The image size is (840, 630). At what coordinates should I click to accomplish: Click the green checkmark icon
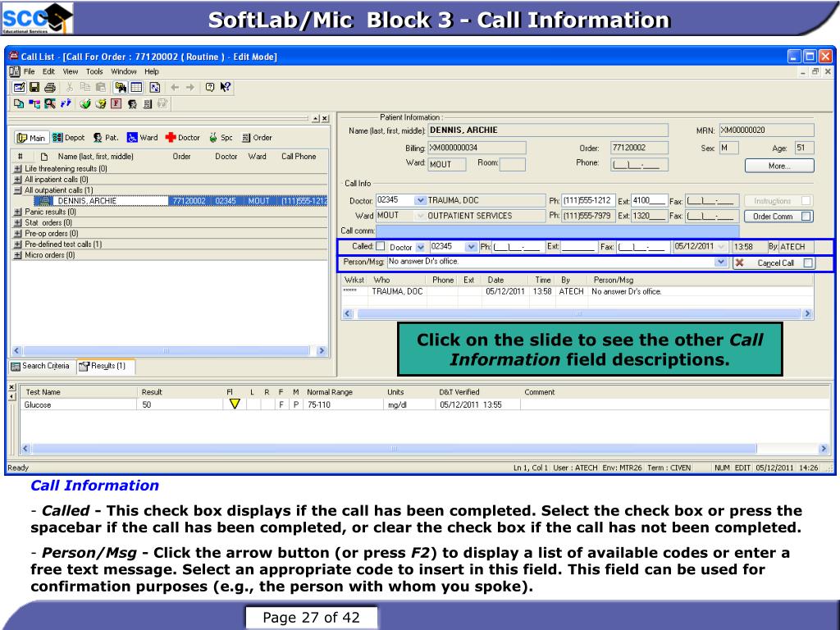[x=84, y=104]
